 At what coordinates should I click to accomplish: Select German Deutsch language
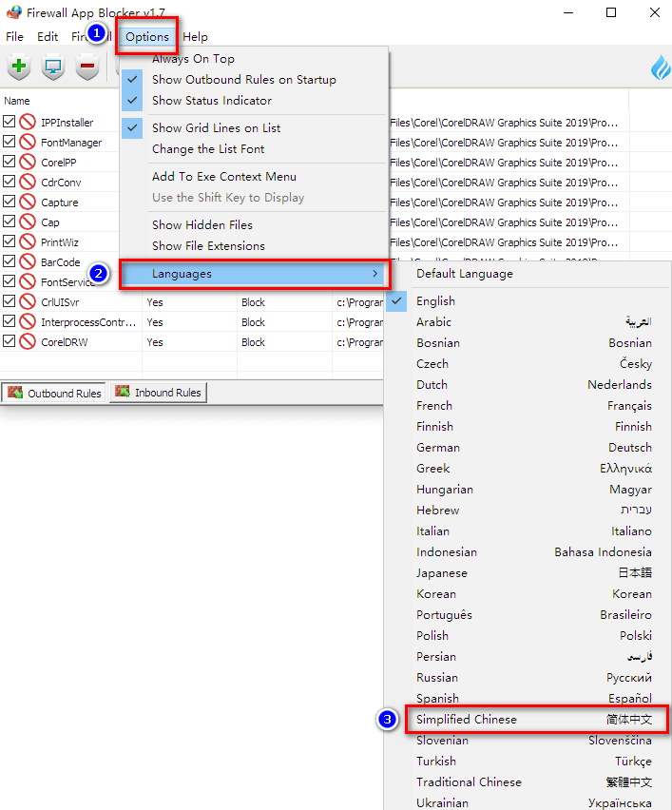coord(528,448)
